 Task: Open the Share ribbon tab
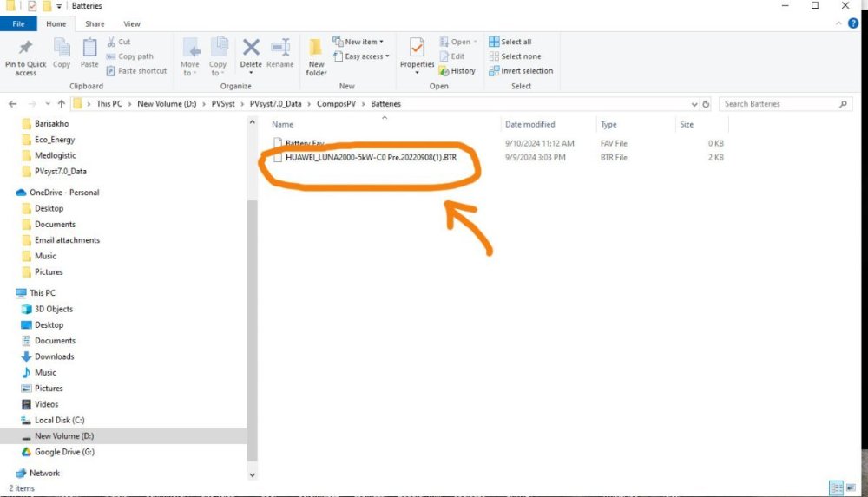coord(95,24)
